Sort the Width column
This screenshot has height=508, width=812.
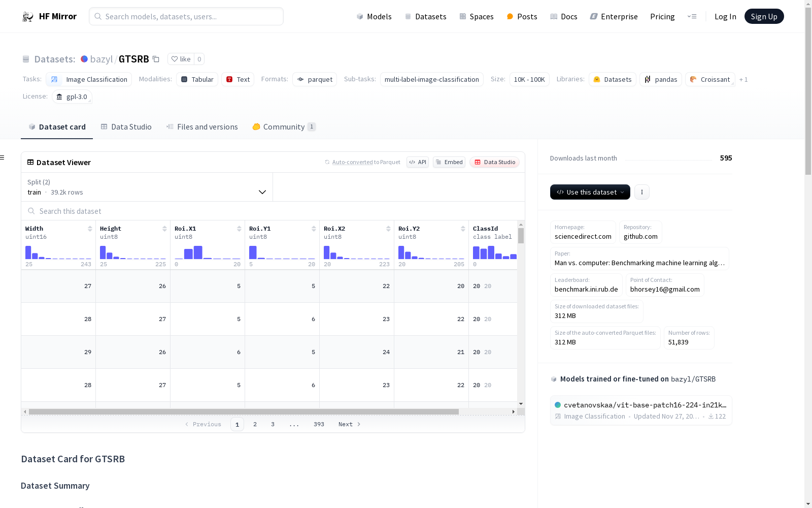tap(90, 229)
